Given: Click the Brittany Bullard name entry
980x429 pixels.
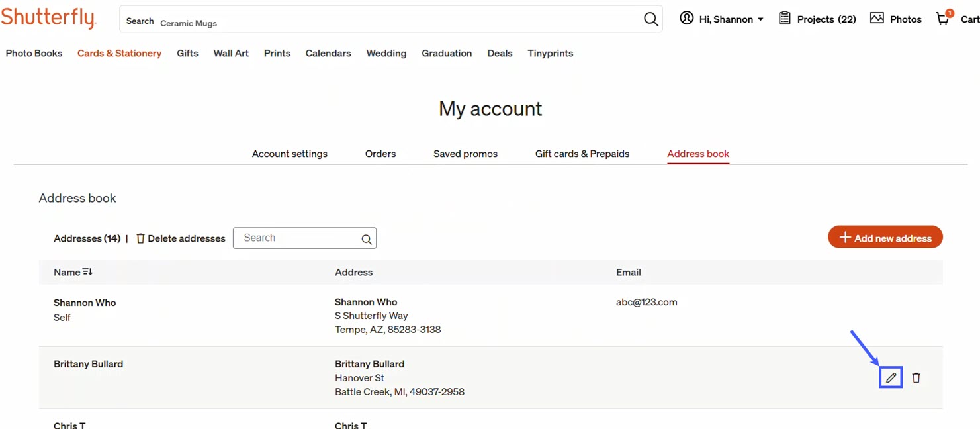Looking at the screenshot, I should pyautogui.click(x=88, y=364).
